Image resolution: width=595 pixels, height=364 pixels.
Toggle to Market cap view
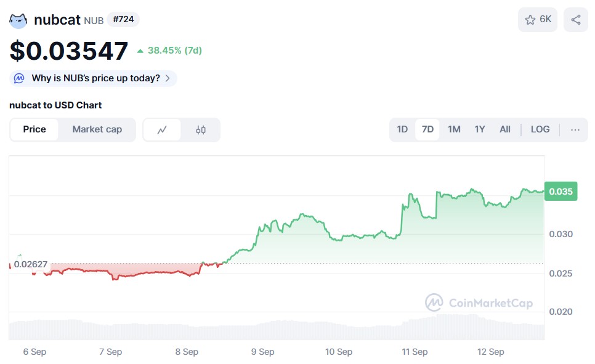97,129
